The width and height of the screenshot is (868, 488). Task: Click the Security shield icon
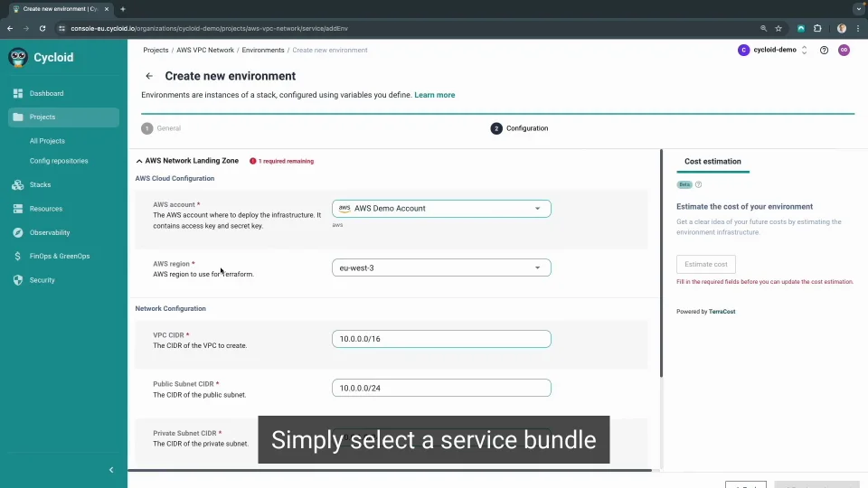click(x=18, y=280)
